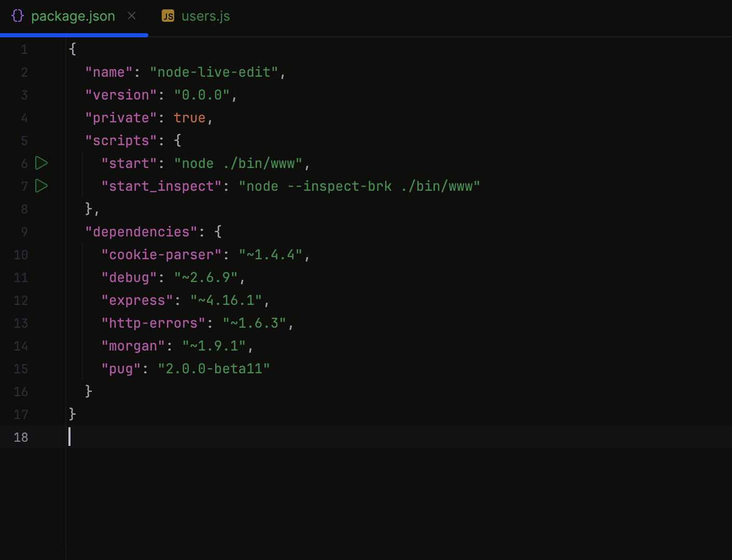The height and width of the screenshot is (560, 732).
Task: Click the "true" value of private
Action: 190,118
